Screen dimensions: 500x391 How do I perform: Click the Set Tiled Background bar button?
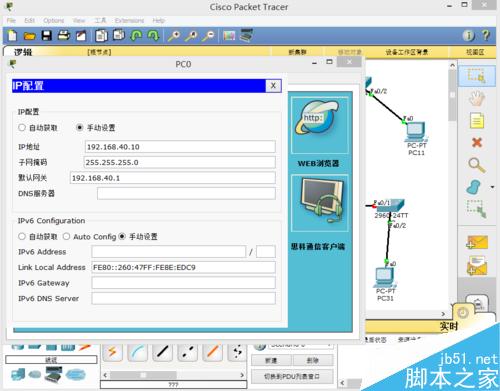coord(407,52)
